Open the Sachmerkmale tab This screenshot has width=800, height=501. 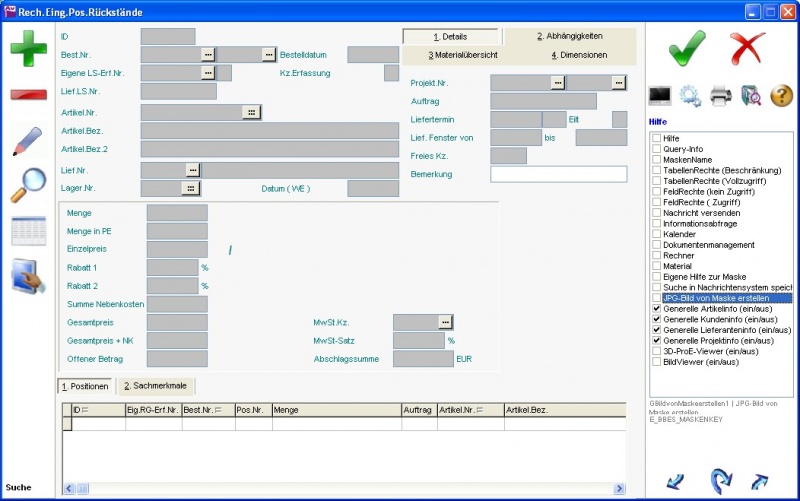158,386
